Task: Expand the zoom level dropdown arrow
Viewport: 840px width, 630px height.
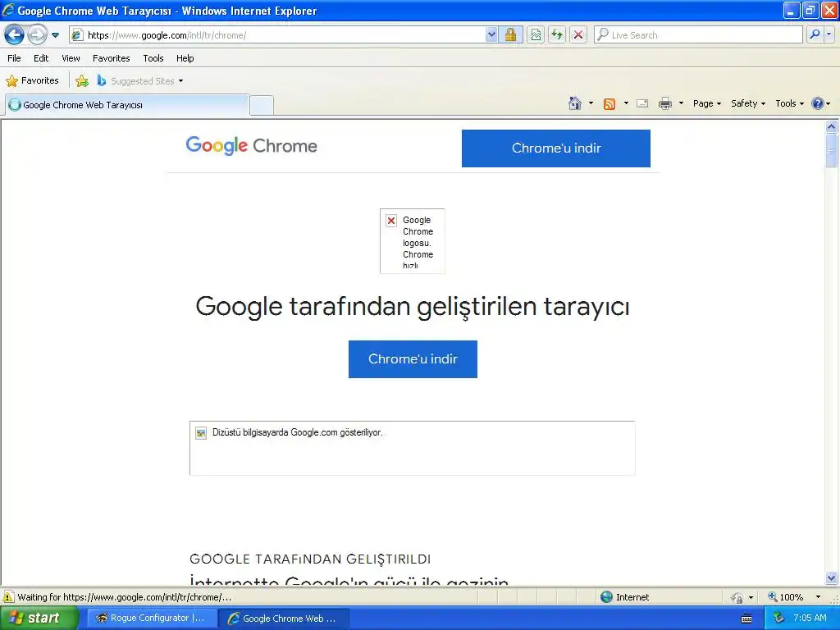Action: (818, 597)
